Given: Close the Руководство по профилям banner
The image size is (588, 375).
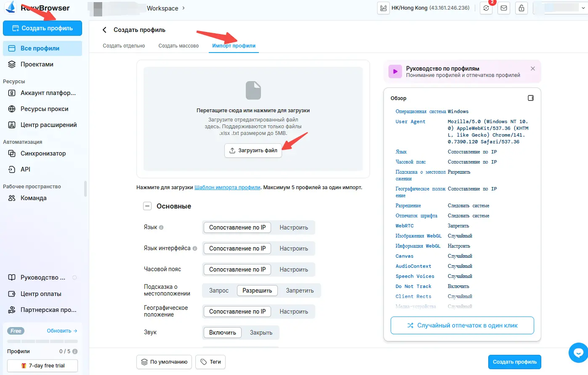Looking at the screenshot, I should 533,69.
